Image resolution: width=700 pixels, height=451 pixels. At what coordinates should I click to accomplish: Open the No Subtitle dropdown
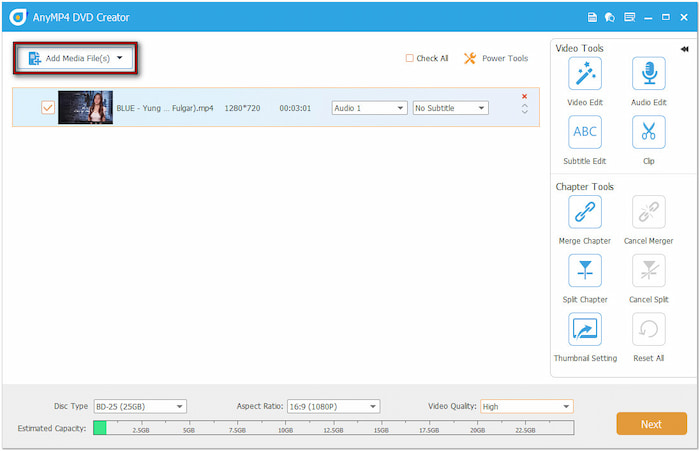(x=450, y=108)
